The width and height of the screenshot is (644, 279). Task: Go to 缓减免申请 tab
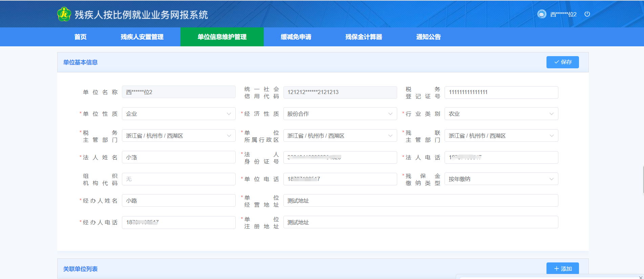click(296, 37)
